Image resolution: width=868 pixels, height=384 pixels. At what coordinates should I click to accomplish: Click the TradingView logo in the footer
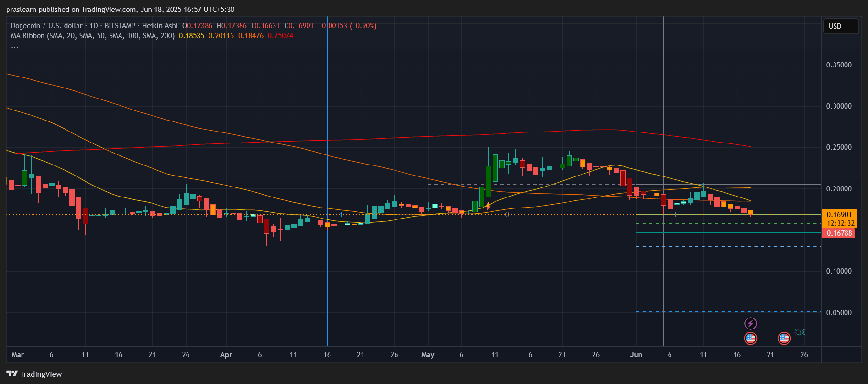point(34,374)
